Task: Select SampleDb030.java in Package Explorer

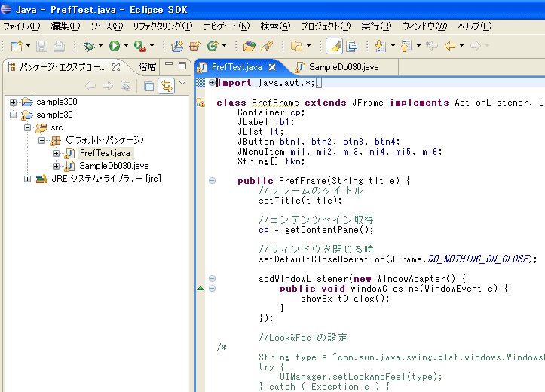Action: coord(114,166)
